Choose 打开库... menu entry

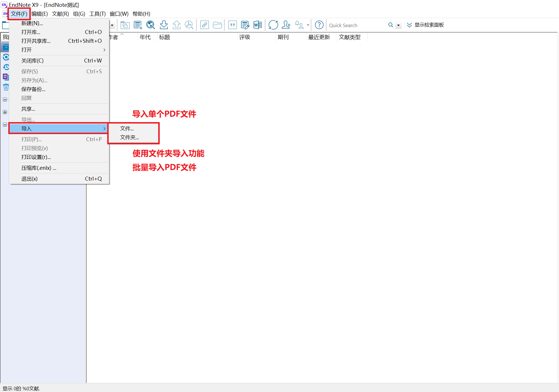pyautogui.click(x=59, y=32)
